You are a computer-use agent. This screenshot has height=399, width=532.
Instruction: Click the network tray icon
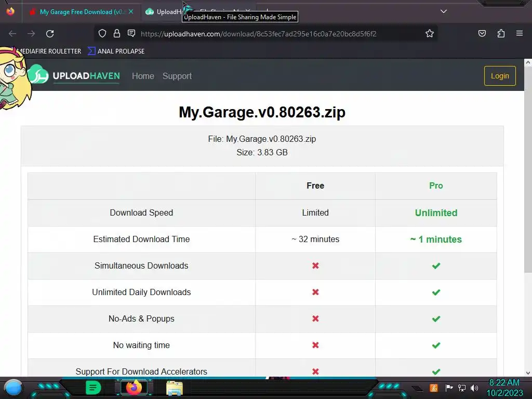click(462, 388)
